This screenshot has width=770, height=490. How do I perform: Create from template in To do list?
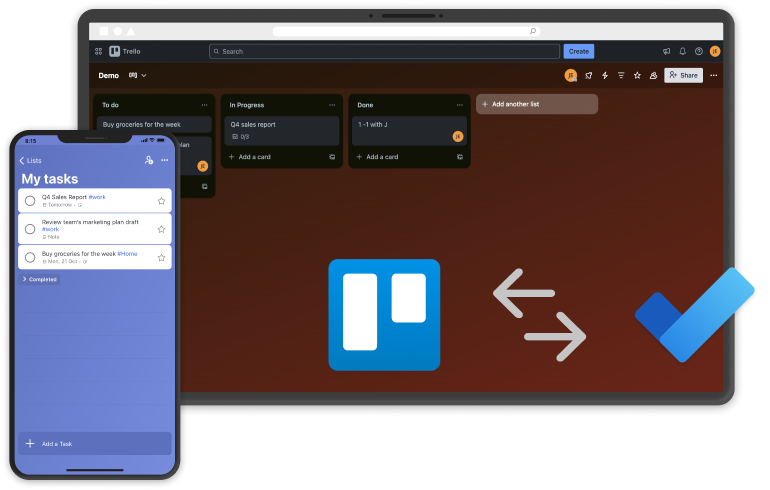pyautogui.click(x=204, y=187)
